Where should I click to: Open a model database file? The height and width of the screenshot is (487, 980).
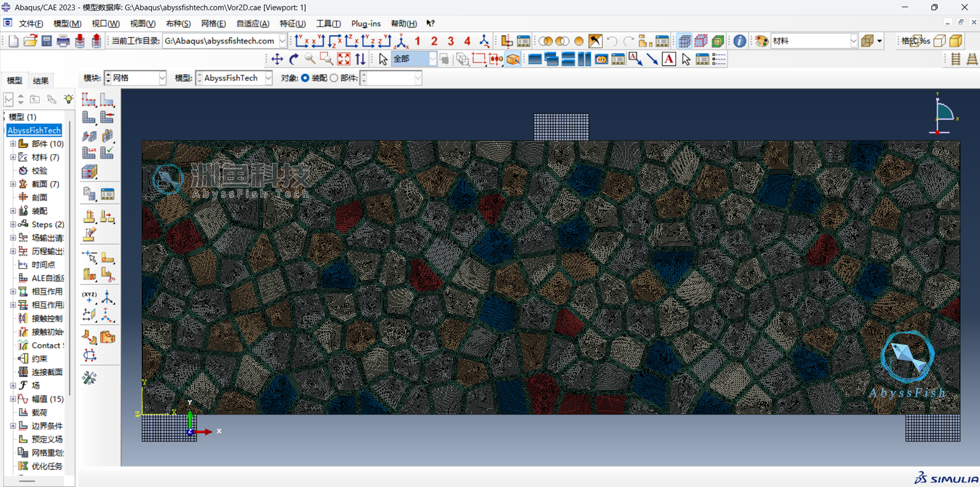coord(30,41)
